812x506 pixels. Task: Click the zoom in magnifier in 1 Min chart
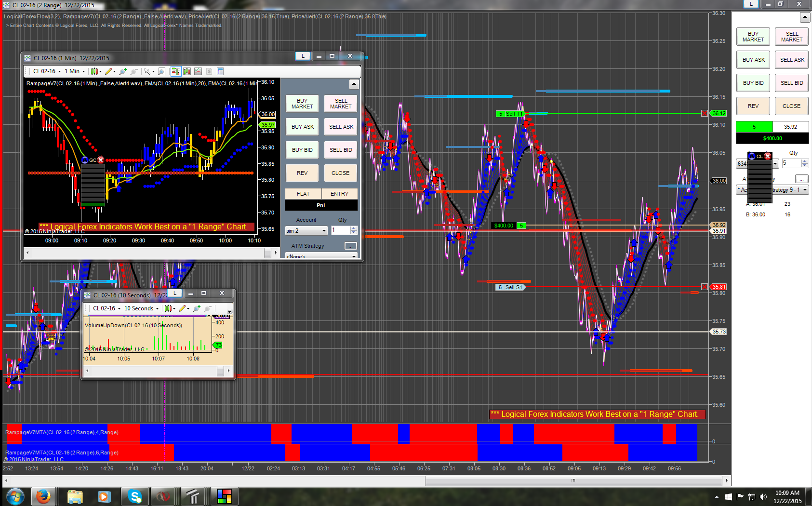[x=123, y=71]
